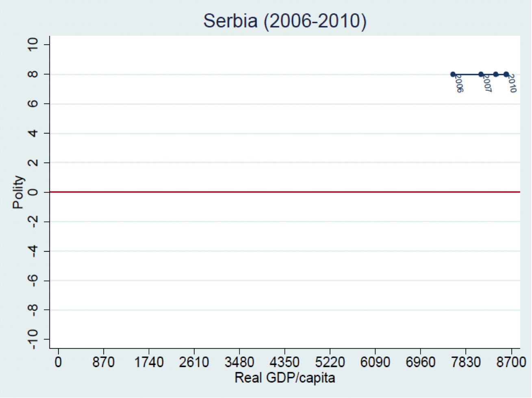Click the 2010 year label text
The width and height of the screenshot is (532, 398).
tap(512, 84)
